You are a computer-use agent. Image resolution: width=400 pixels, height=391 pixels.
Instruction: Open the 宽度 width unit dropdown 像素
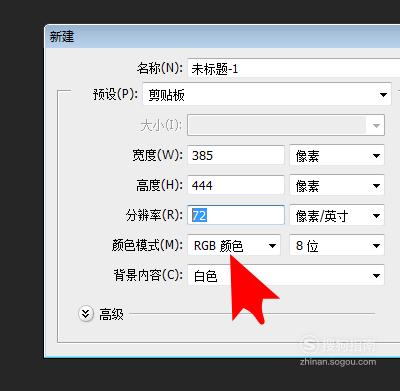coord(337,155)
